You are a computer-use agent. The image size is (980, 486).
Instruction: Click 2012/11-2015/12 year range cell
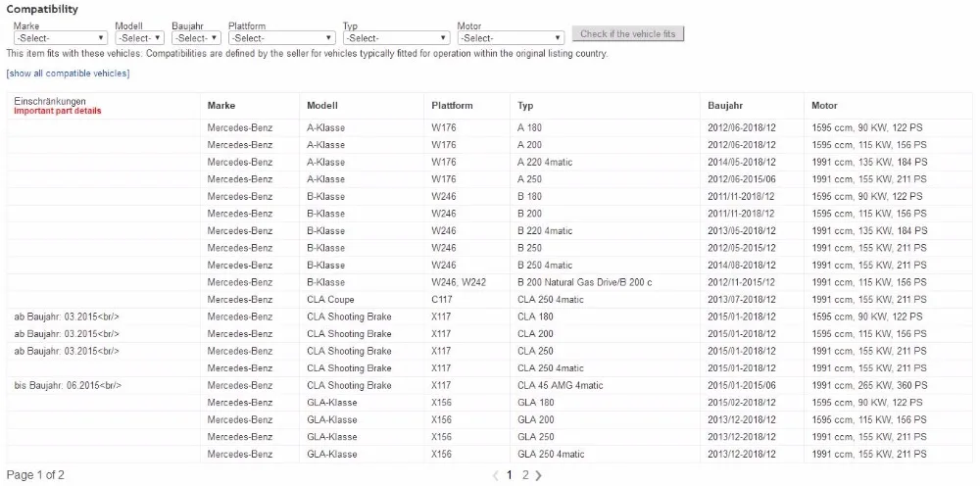[x=741, y=282]
